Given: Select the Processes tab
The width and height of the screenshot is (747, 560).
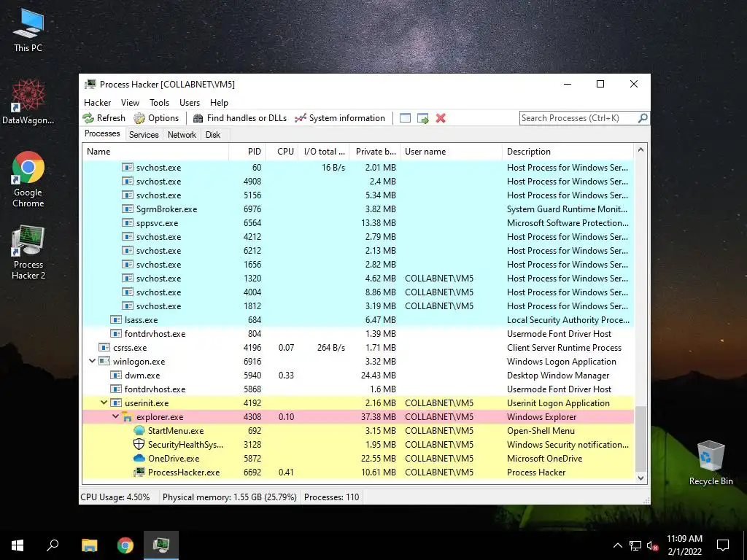Looking at the screenshot, I should tap(102, 134).
